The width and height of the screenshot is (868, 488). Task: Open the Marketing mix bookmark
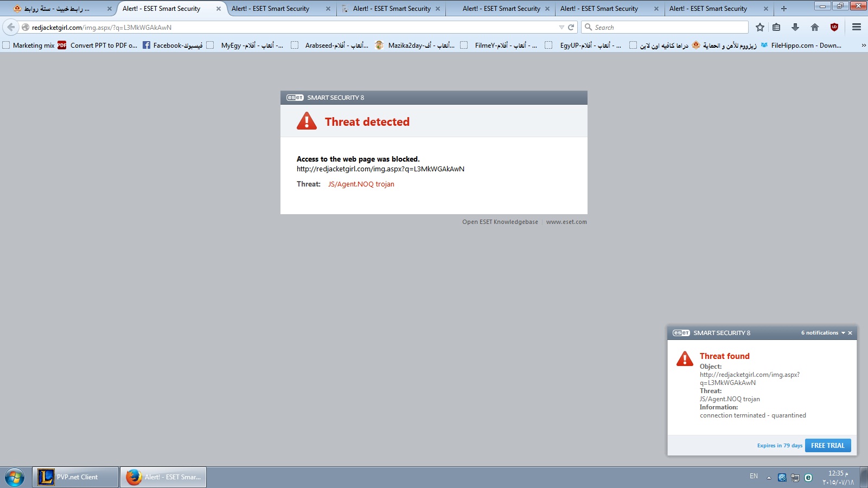(29, 45)
